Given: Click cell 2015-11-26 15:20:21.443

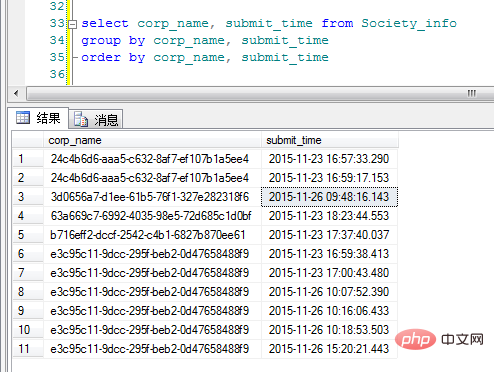Looking at the screenshot, I should pos(330,349).
